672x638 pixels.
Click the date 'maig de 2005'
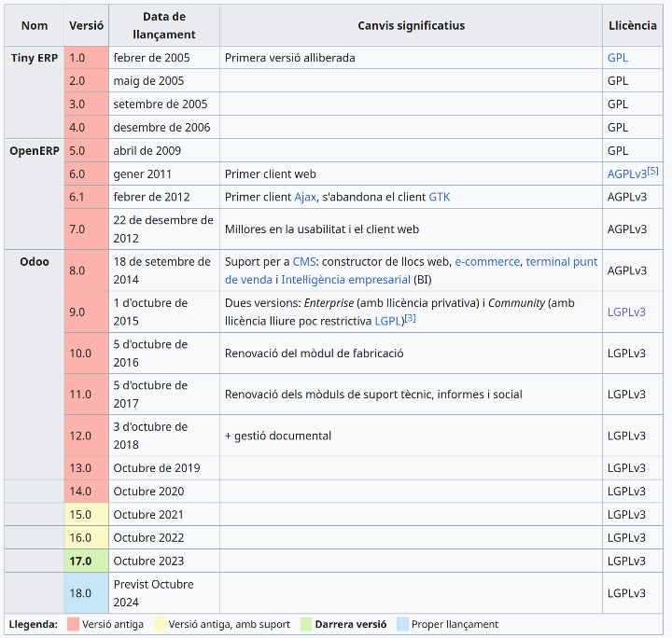click(x=148, y=81)
